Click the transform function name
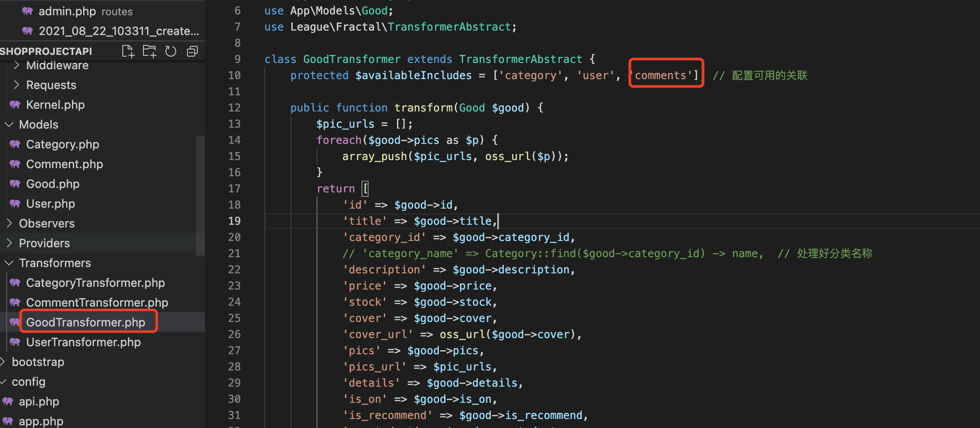The height and width of the screenshot is (428, 980). [423, 107]
